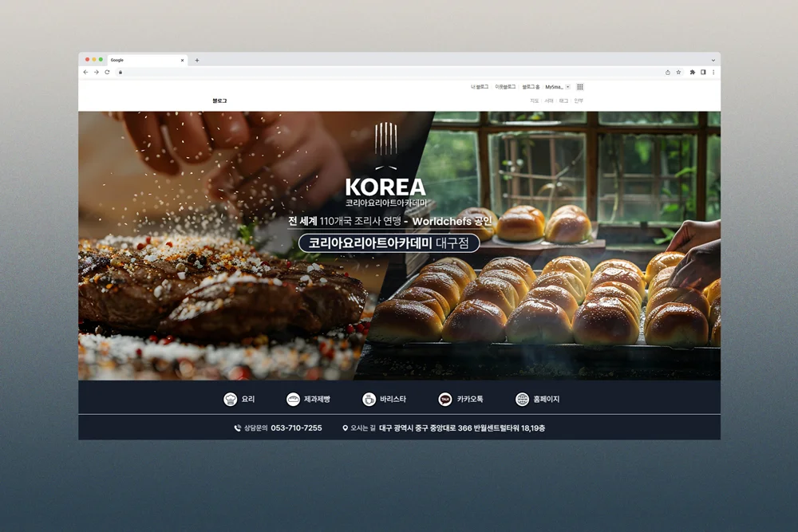Click the browser forward arrow
The height and width of the screenshot is (532, 798).
click(97, 73)
